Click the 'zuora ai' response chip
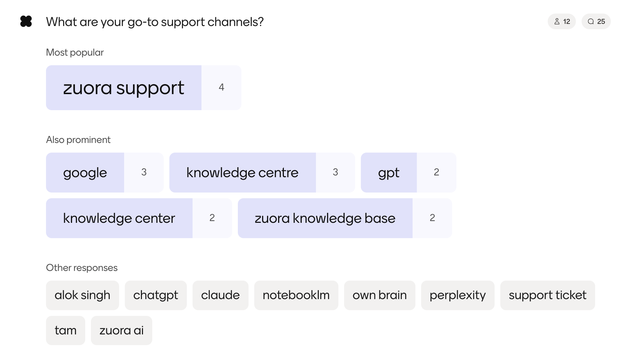This screenshot has width=639, height=364. point(121,330)
